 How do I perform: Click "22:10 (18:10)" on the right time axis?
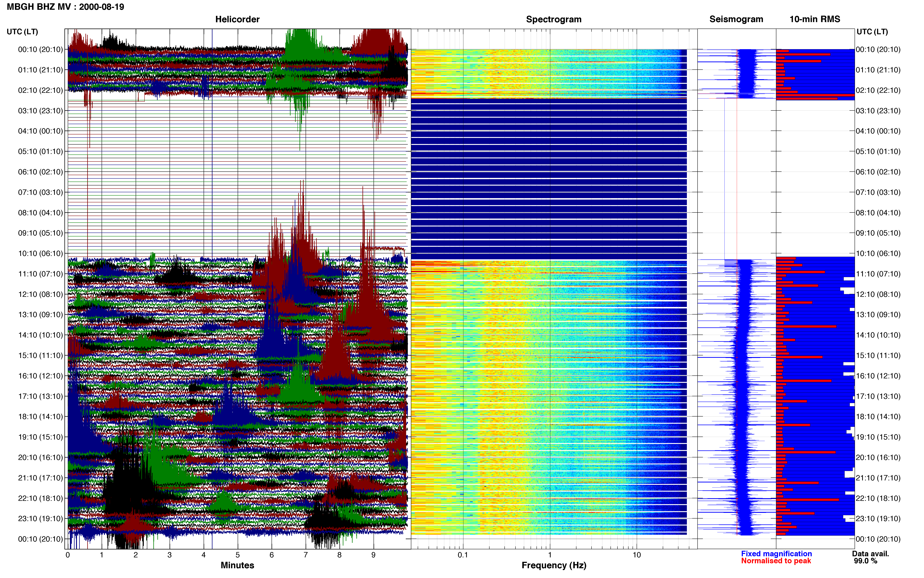click(878, 498)
